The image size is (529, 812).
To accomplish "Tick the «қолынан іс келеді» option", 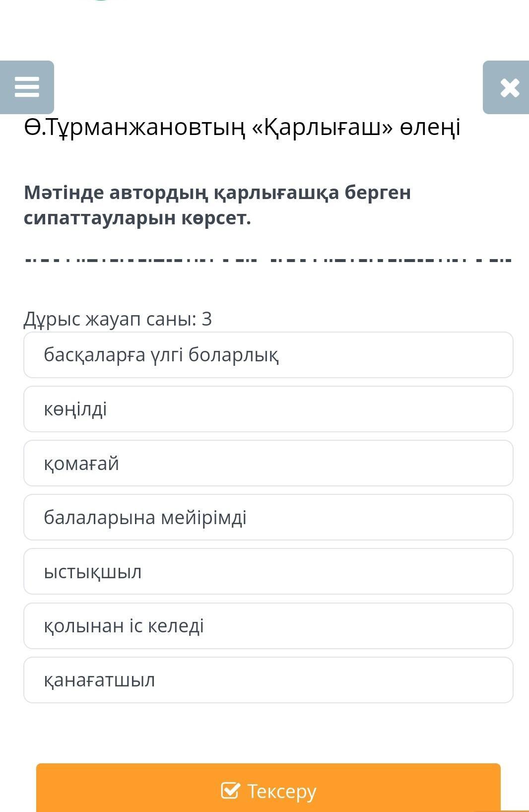I will (268, 626).
